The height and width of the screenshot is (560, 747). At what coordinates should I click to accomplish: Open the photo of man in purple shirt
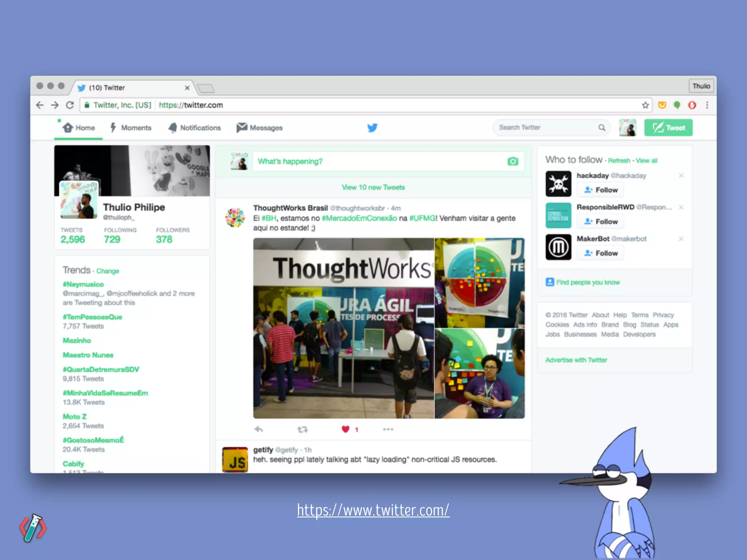coord(480,374)
